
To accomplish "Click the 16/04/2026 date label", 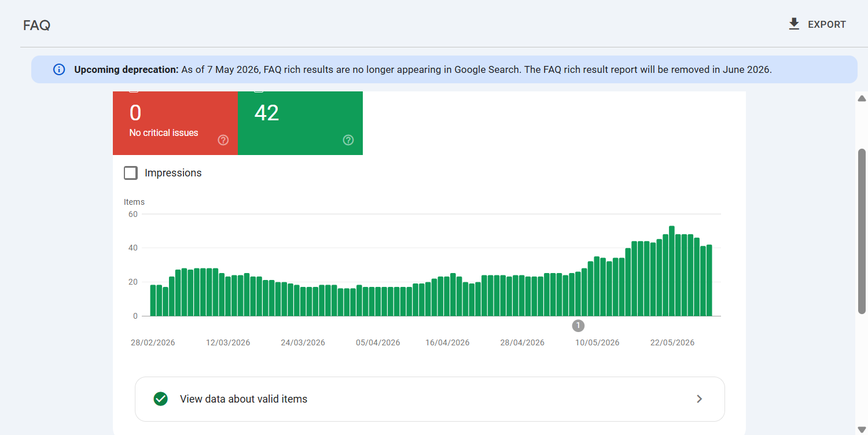I will (447, 342).
